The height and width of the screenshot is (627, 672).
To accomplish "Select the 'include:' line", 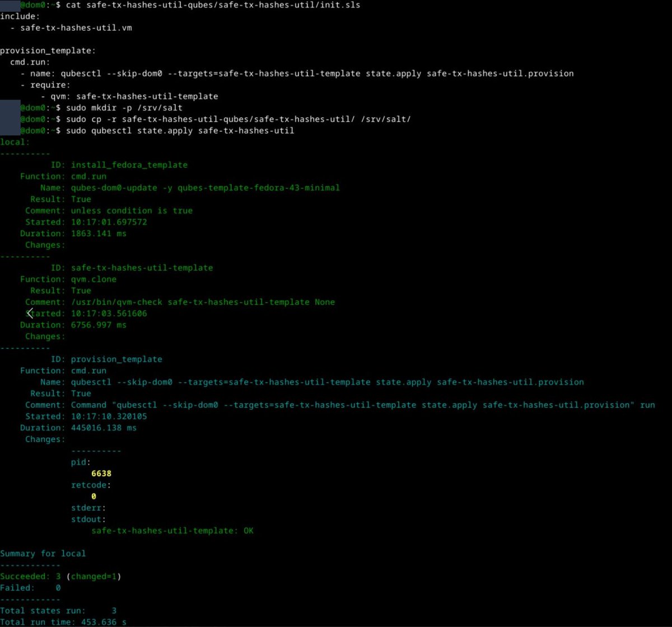I will point(20,16).
